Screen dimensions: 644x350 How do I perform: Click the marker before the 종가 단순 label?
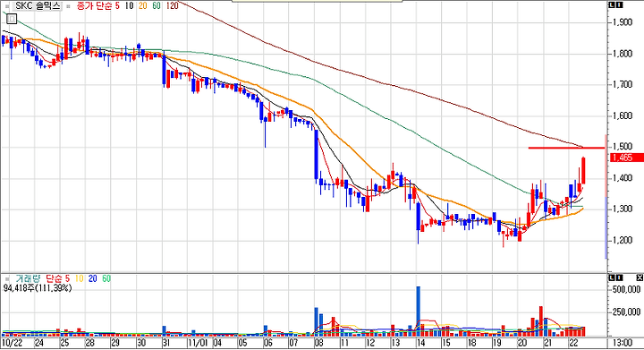click(68, 6)
